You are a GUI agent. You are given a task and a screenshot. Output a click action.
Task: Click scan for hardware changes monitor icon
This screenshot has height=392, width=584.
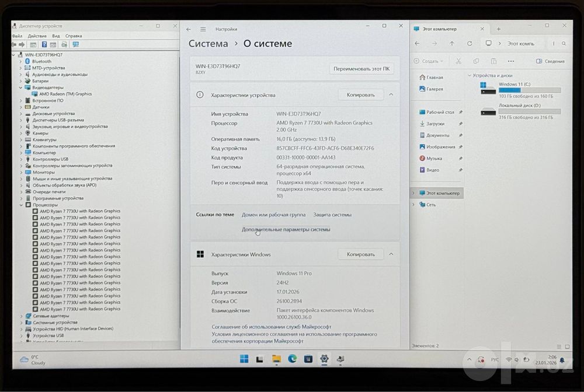click(75, 45)
